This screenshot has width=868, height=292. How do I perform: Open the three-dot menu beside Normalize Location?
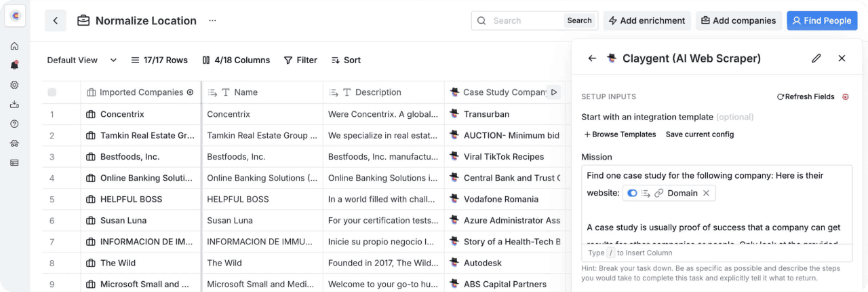(212, 20)
